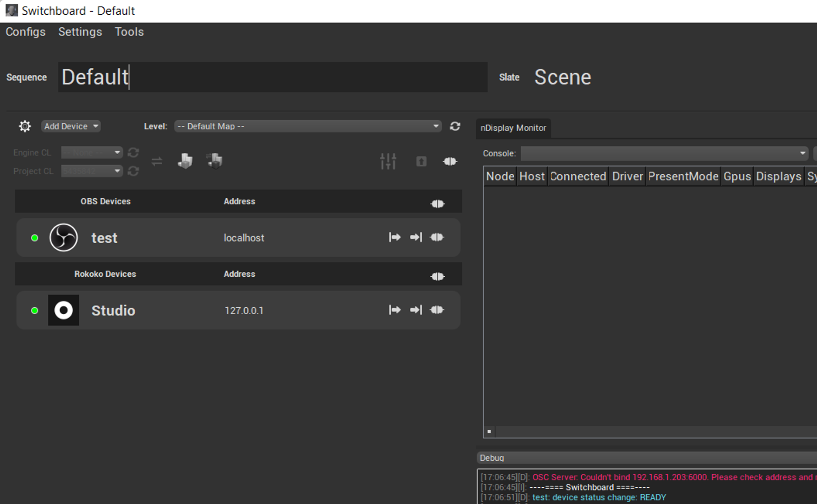Refresh the Engine CL list
Viewport: 817px width, 504px height.
pos(133,153)
